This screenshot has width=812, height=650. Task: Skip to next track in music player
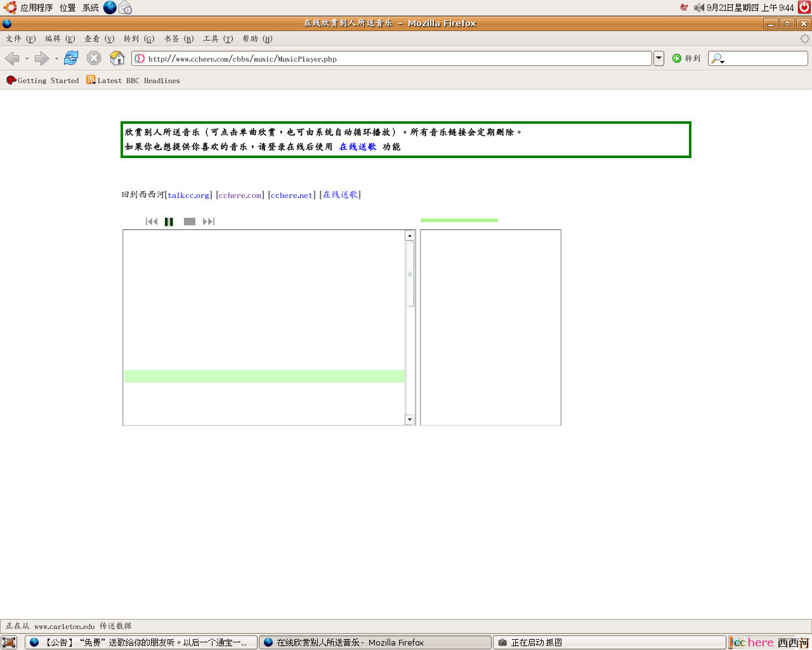[209, 222]
